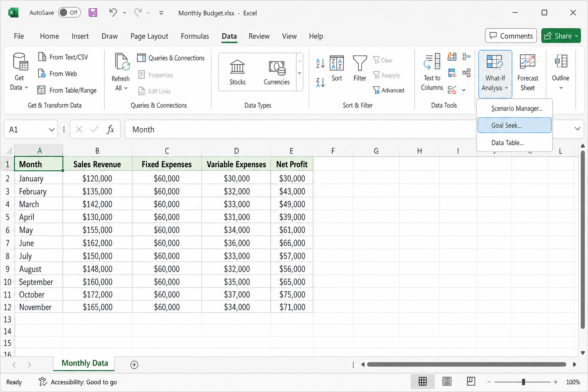588x392 pixels.
Task: Sort column Z to A descending
Action: tap(320, 82)
